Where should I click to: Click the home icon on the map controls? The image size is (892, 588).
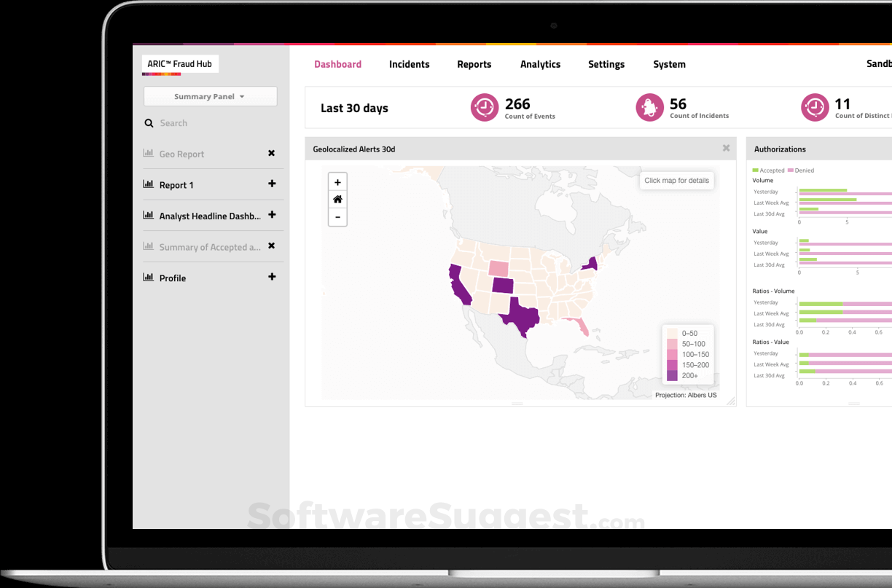point(337,199)
